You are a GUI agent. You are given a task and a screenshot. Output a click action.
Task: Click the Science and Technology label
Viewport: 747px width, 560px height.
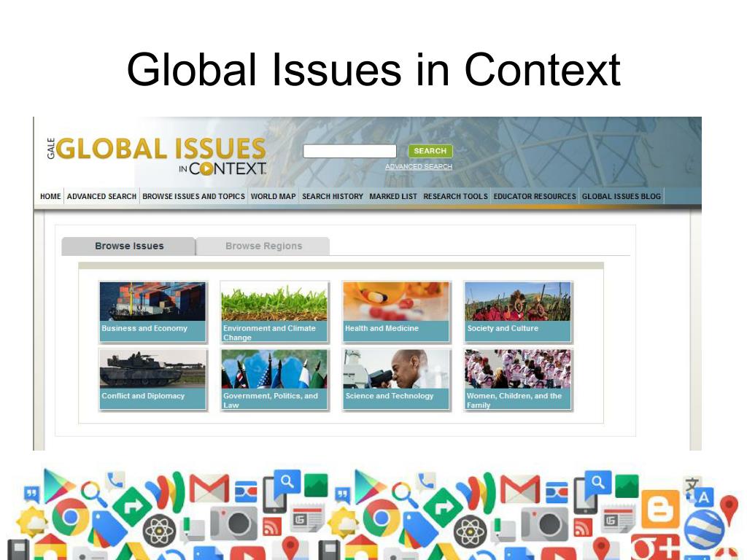pyautogui.click(x=390, y=396)
